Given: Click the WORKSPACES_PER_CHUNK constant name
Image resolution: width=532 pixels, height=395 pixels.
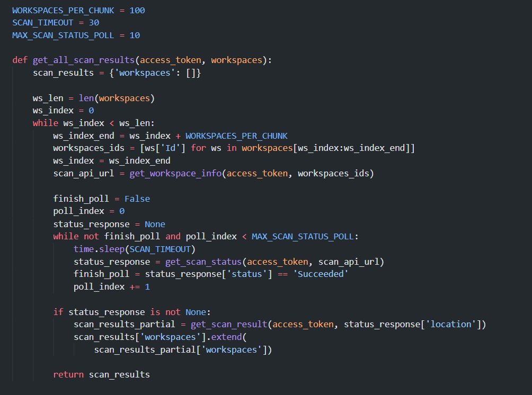Looking at the screenshot, I should [63, 10].
